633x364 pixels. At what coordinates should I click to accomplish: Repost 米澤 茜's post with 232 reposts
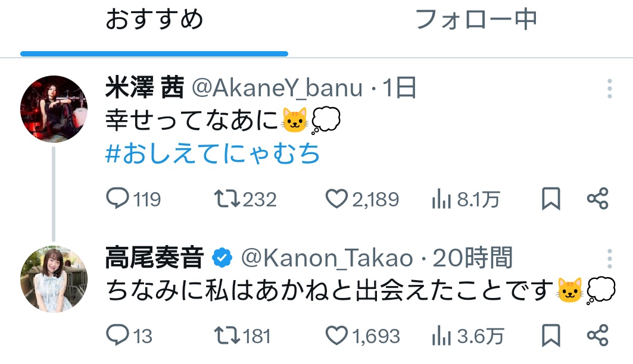227,199
